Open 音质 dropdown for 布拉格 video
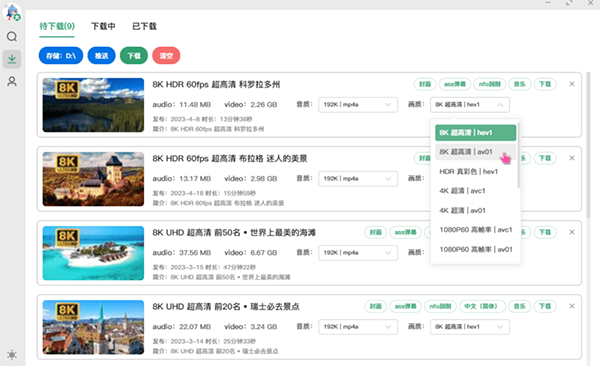The height and width of the screenshot is (366, 600). click(x=358, y=178)
